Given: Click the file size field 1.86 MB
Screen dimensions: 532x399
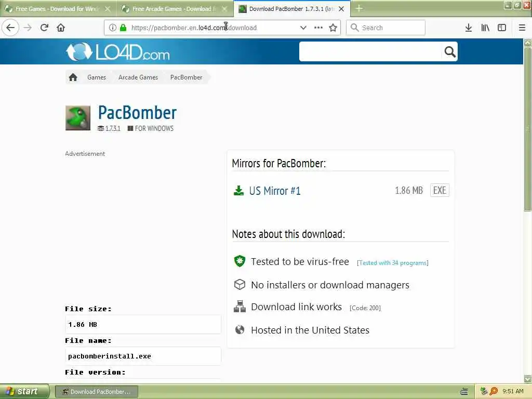Looking at the screenshot, I should [143, 324].
